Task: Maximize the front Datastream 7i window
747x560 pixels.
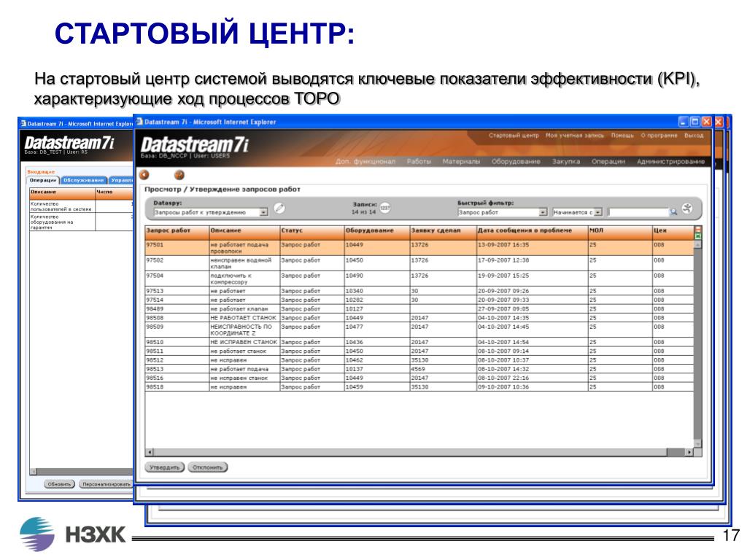Action: click(694, 122)
